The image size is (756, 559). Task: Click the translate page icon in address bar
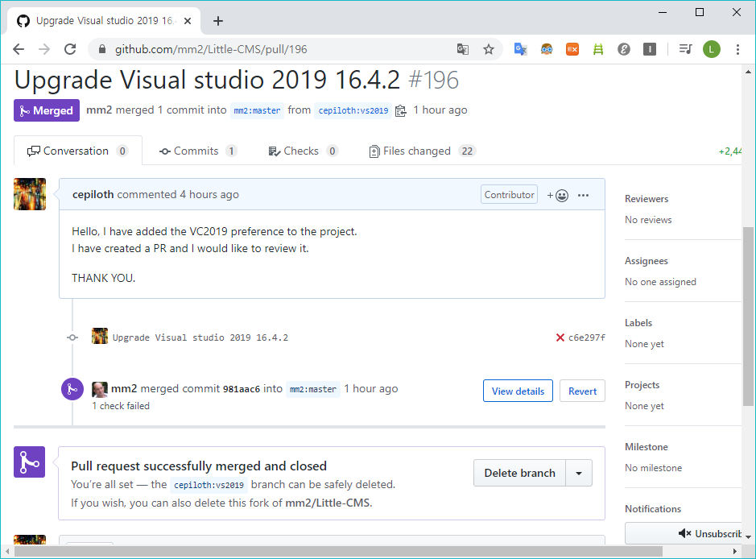[x=463, y=49]
